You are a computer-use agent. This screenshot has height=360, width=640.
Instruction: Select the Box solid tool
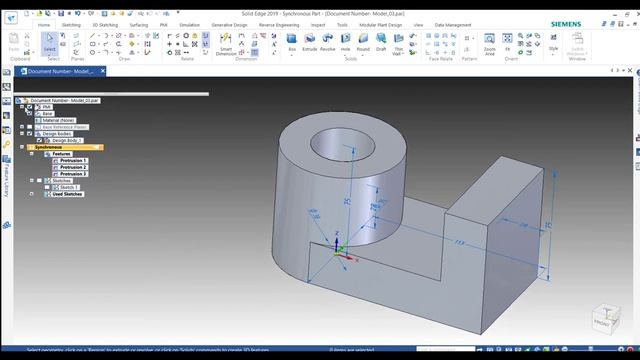coord(292,42)
